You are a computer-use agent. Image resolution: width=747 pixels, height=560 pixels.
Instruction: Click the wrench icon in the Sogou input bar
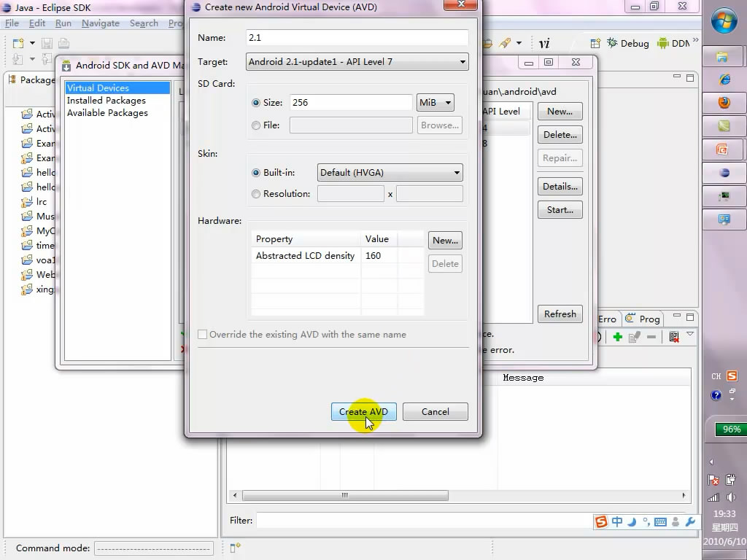(690, 522)
